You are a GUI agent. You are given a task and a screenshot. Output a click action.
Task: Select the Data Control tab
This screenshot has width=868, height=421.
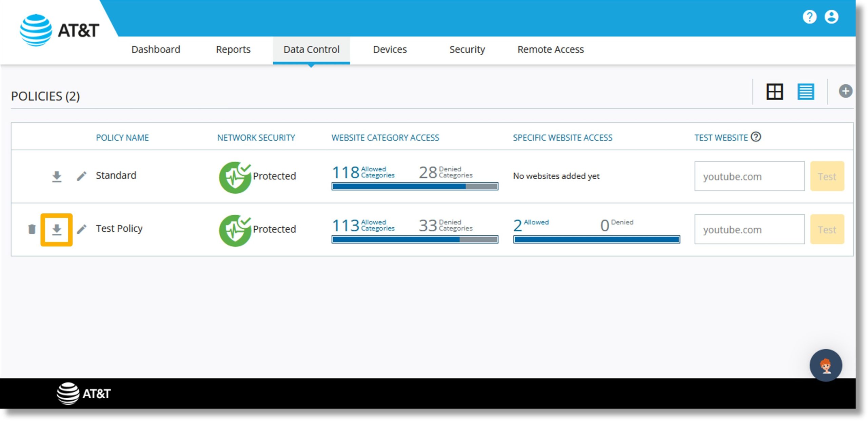pyautogui.click(x=312, y=49)
